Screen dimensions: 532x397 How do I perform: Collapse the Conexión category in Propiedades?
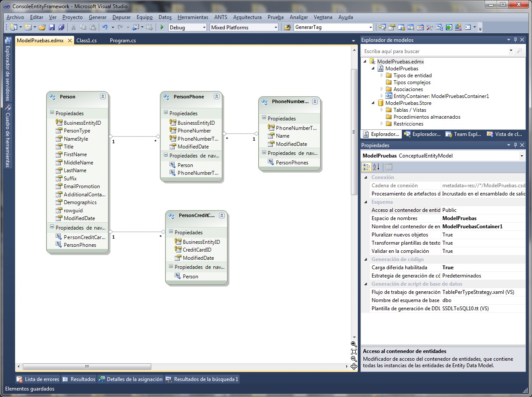tap(365, 177)
